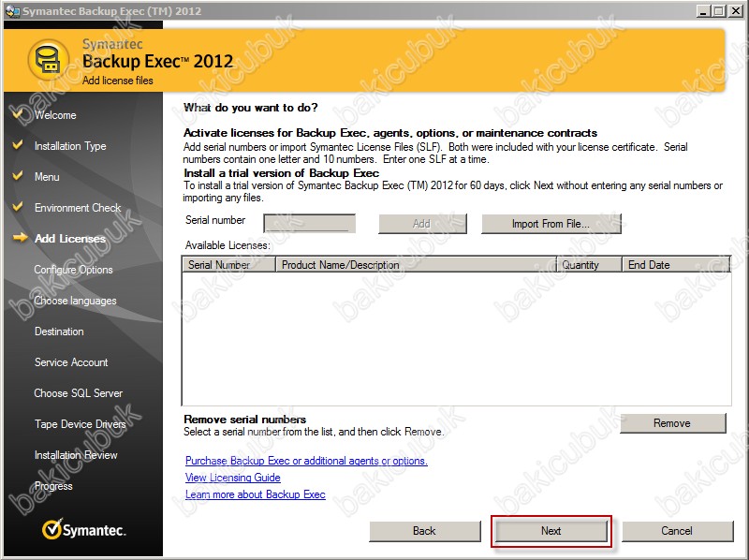Open the View Licensing Guide link
This screenshot has height=560, width=749.
232,478
